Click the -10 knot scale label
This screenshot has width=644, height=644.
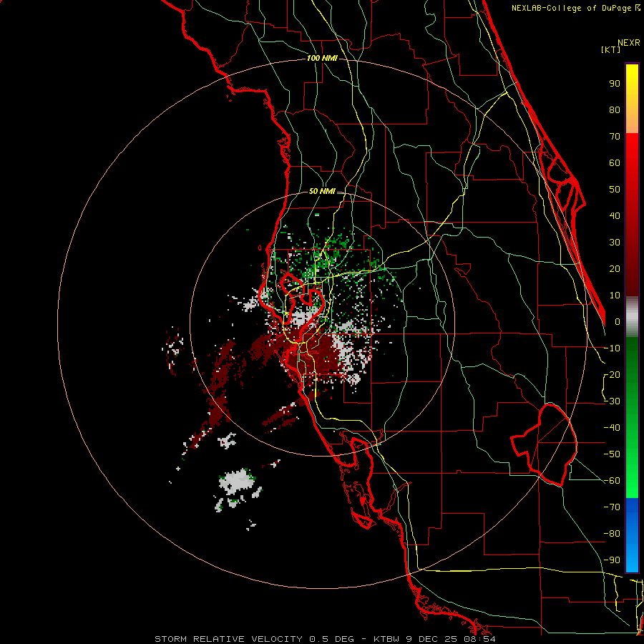[x=612, y=348]
